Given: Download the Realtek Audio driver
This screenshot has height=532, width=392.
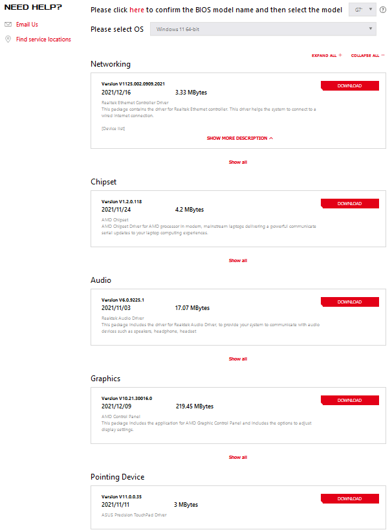Looking at the screenshot, I should pyautogui.click(x=349, y=302).
